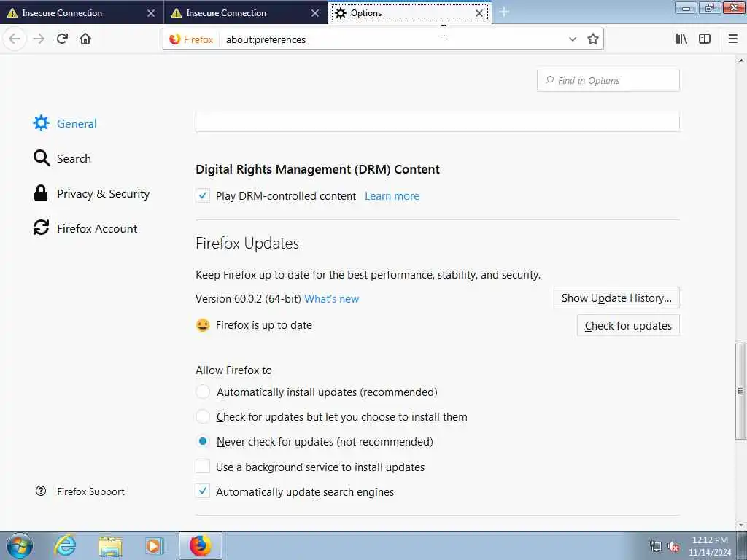The width and height of the screenshot is (747, 560).
Task: Click the Search magnifier icon in sidebar
Action: [42, 158]
